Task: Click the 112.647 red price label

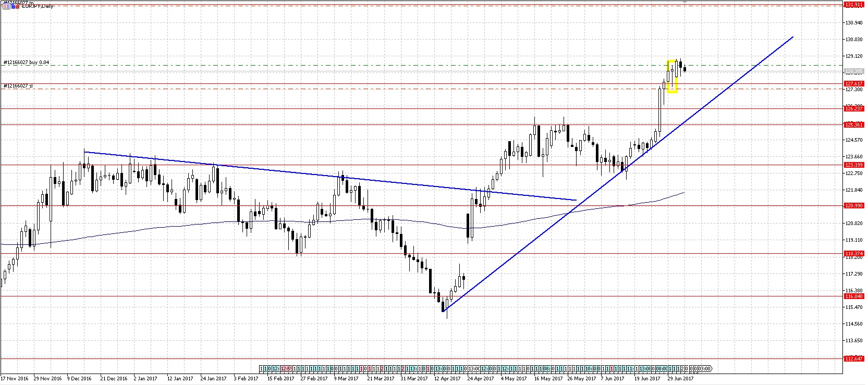Action: (x=854, y=358)
